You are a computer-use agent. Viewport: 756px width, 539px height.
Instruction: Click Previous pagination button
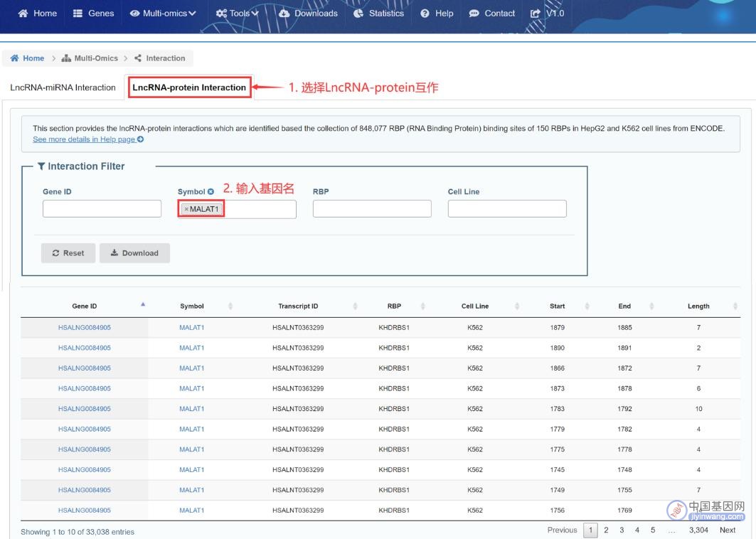pos(562,530)
